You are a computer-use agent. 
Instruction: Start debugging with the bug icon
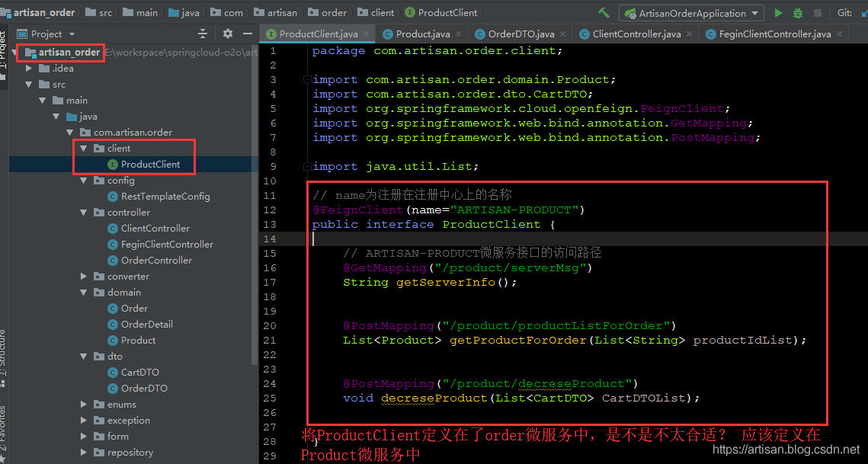tap(798, 13)
